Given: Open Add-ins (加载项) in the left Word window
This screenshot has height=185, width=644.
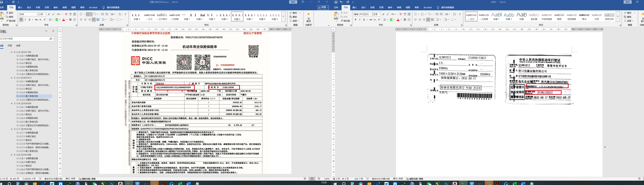Looking at the screenshot, I should tap(308, 17).
